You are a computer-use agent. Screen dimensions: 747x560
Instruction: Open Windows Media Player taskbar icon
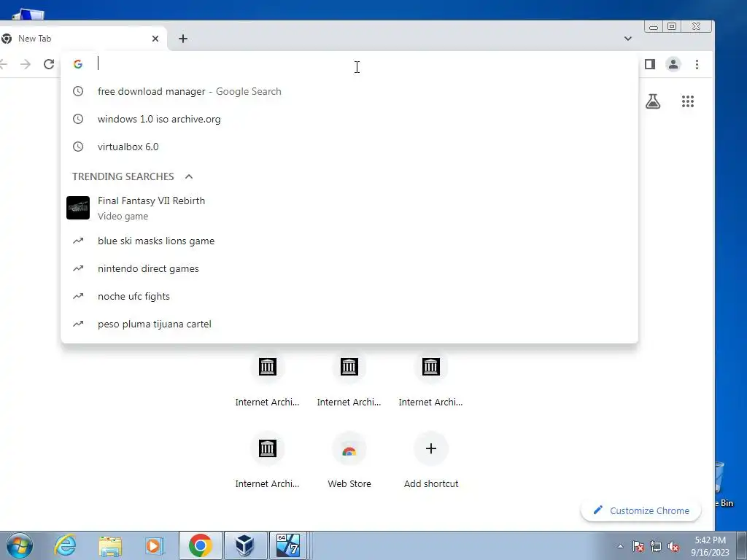point(155,545)
